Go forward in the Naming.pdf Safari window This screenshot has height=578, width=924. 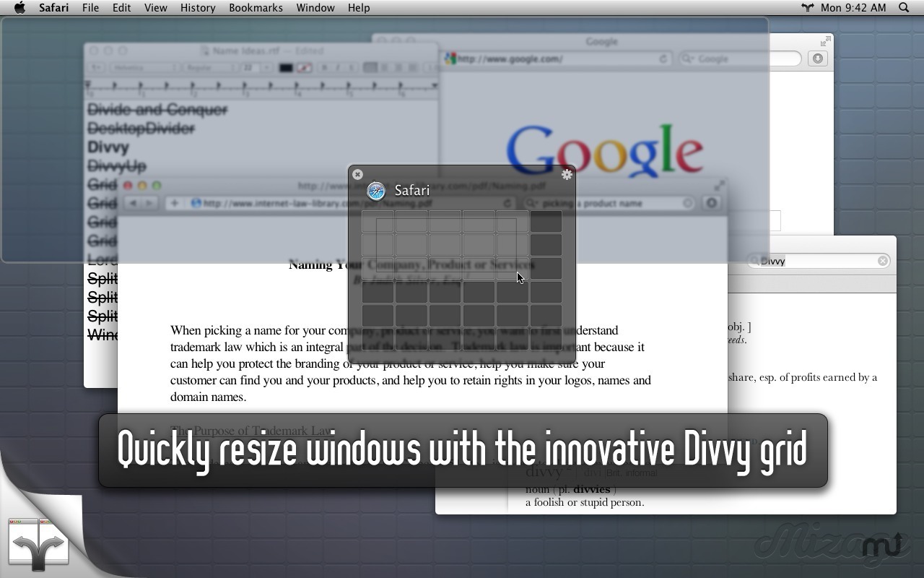click(x=149, y=203)
